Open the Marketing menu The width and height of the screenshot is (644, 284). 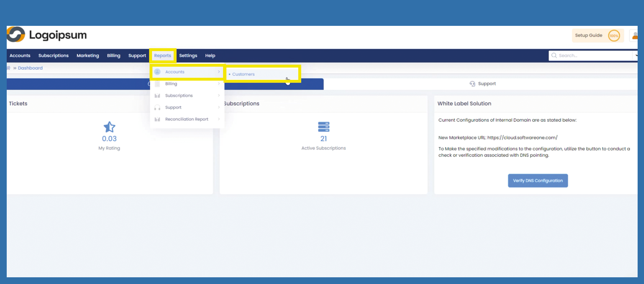click(x=88, y=56)
